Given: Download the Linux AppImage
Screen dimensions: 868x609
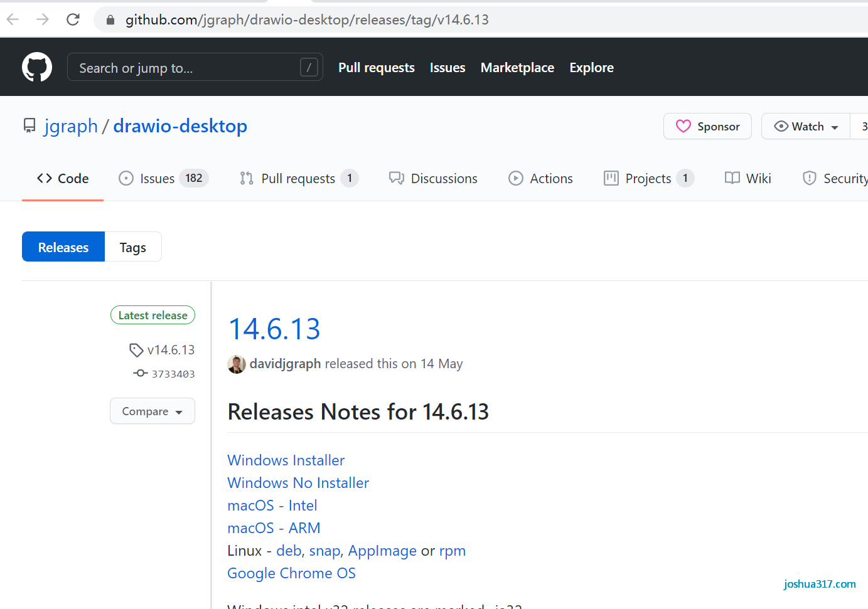Looking at the screenshot, I should [382, 550].
